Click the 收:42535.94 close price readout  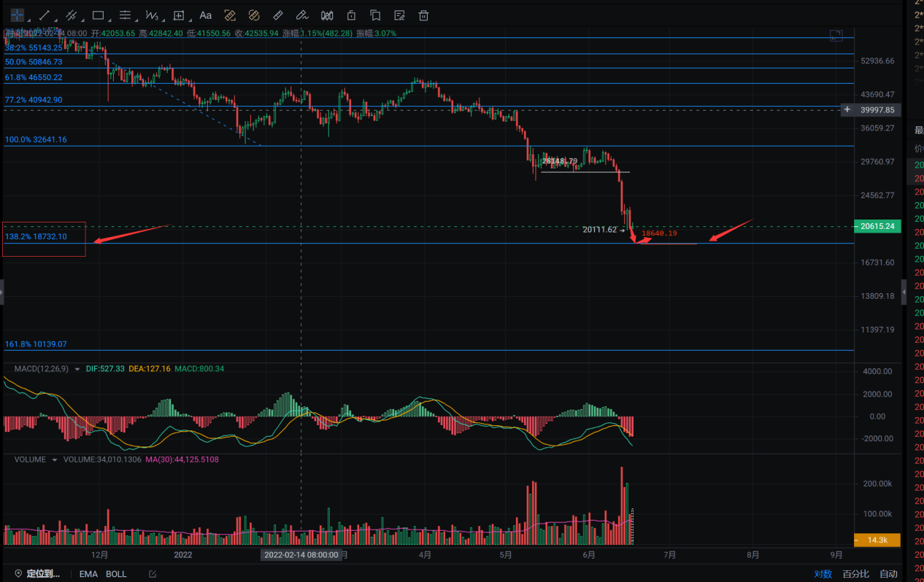tap(257, 34)
